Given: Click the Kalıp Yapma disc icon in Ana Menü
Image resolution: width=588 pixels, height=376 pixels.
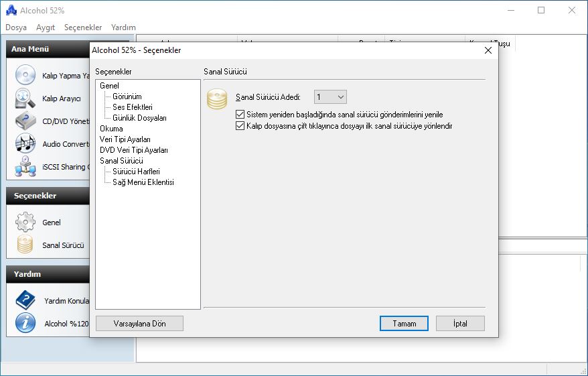Looking at the screenshot, I should tap(25, 75).
